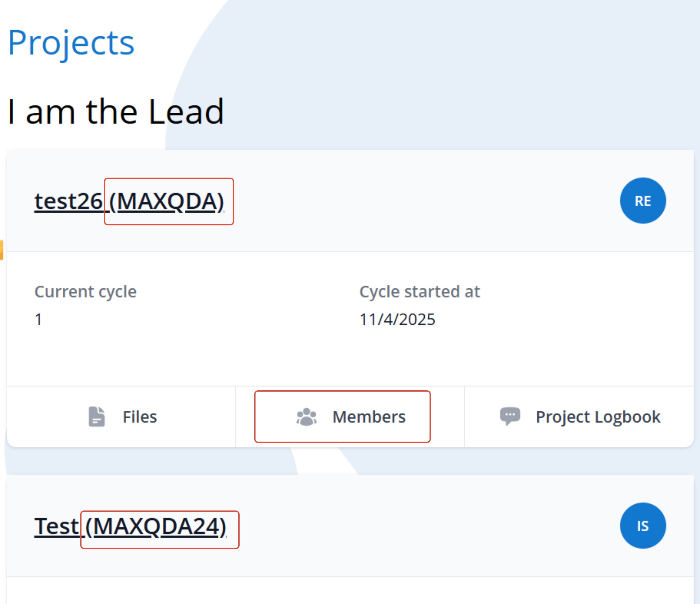Click the Project Logbook speech bubble icon
700x604 pixels.
pos(510,416)
